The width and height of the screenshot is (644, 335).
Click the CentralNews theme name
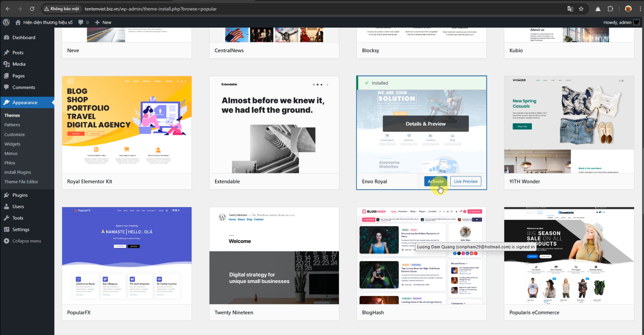tap(229, 51)
